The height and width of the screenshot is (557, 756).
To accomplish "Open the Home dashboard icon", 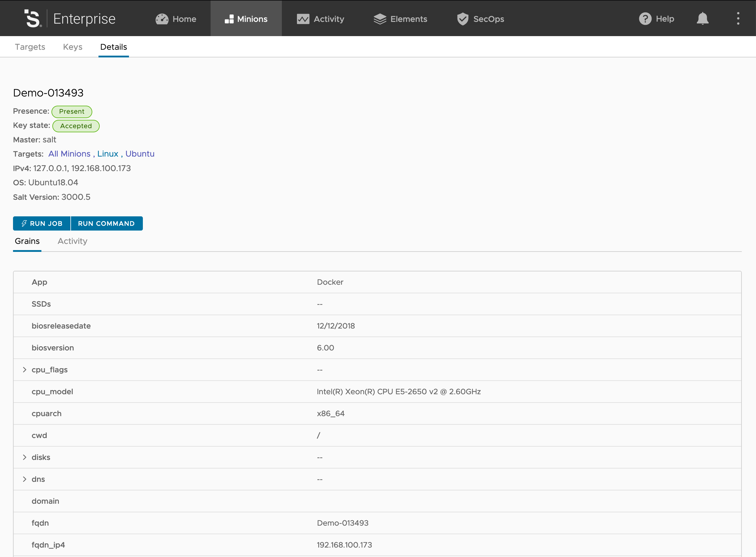I will pos(162,19).
